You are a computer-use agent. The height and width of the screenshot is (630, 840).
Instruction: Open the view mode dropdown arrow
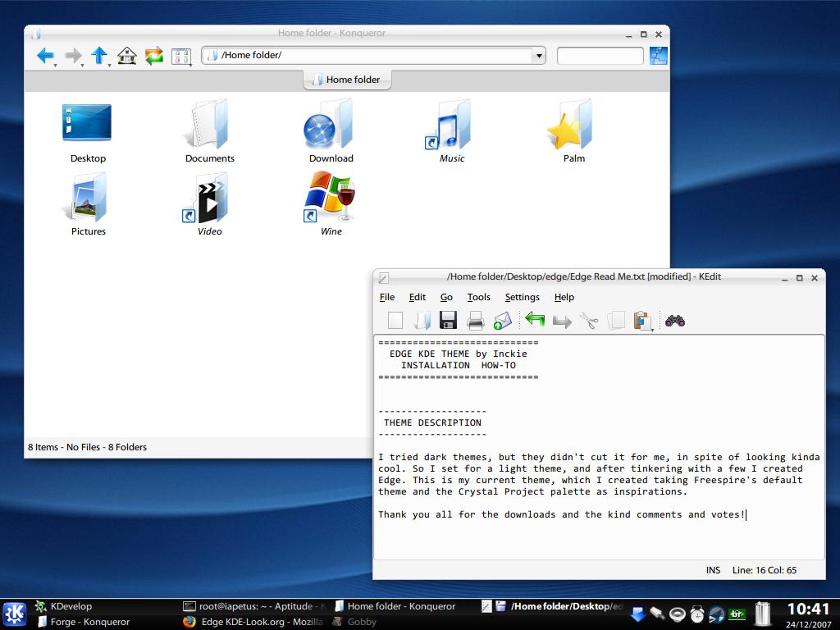click(x=190, y=66)
